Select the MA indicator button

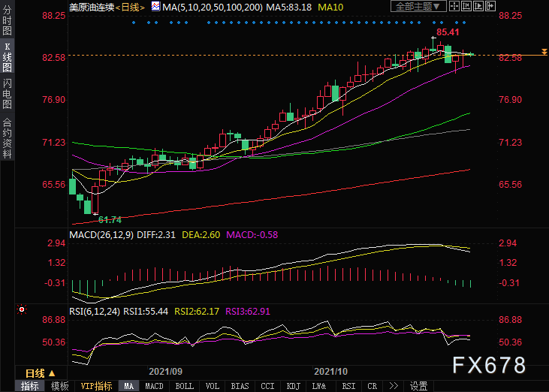click(129, 386)
